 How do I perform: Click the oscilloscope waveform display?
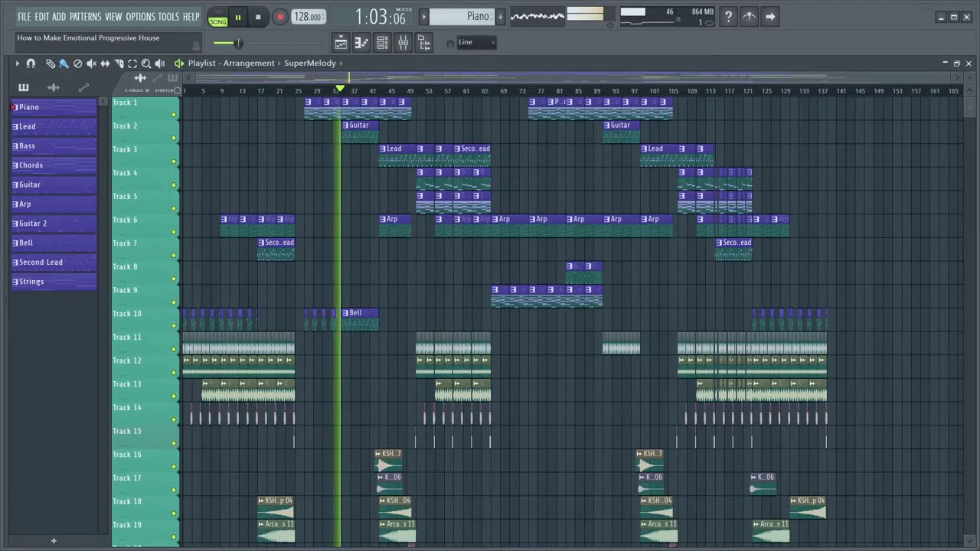pyautogui.click(x=537, y=16)
